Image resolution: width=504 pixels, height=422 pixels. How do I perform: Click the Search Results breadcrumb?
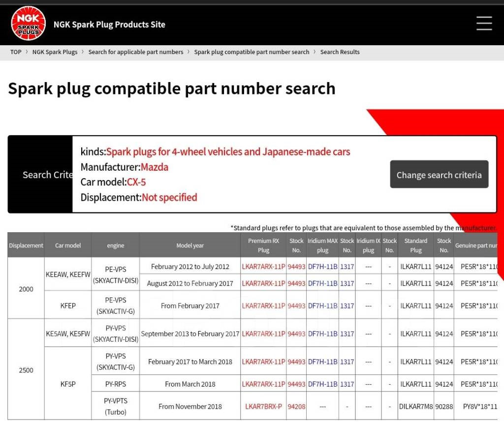click(x=340, y=52)
